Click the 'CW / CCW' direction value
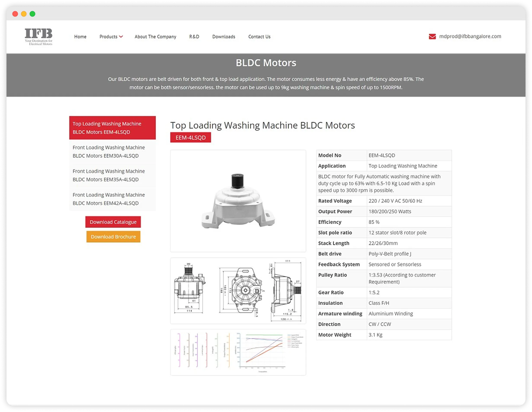 380,324
